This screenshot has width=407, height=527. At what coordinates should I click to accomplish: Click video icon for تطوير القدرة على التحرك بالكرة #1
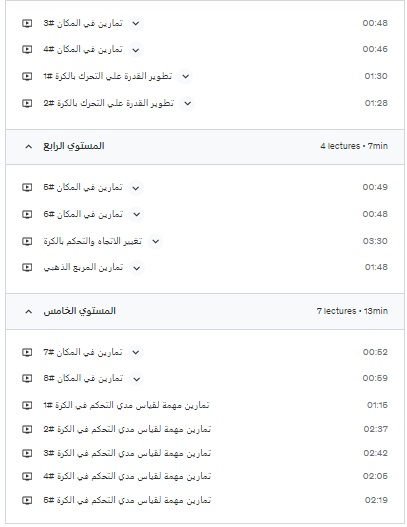pyautogui.click(x=27, y=76)
